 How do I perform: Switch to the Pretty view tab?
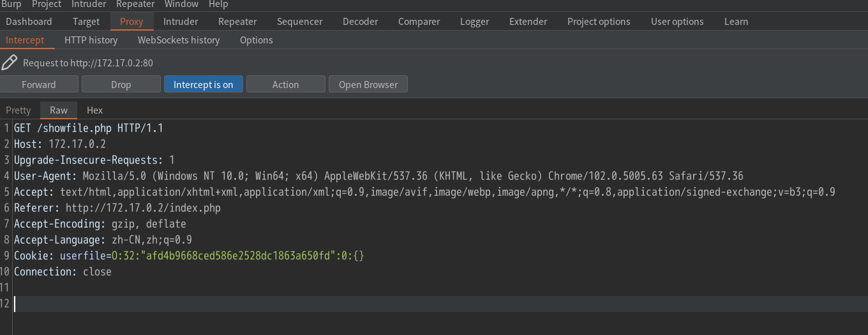tap(19, 110)
